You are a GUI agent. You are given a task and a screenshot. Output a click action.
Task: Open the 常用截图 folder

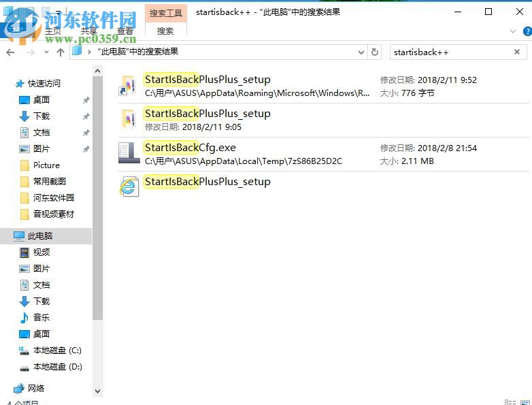49,181
